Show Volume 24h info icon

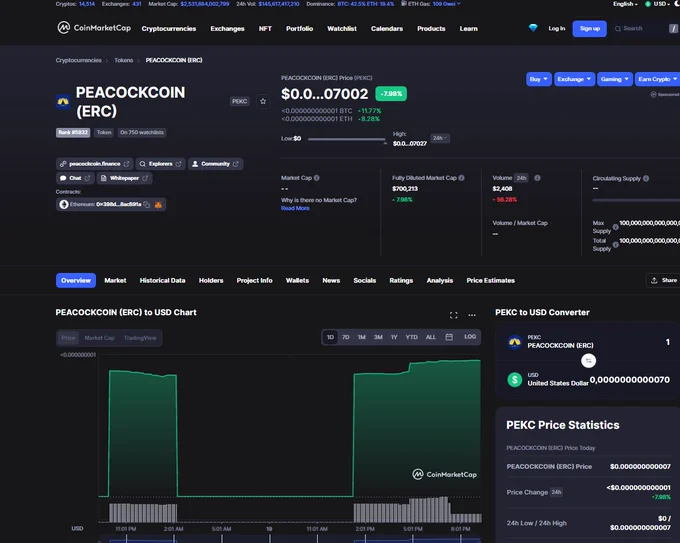tap(537, 178)
